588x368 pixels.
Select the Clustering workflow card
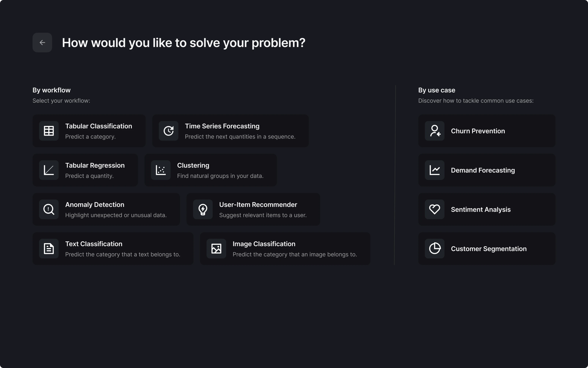pyautogui.click(x=210, y=170)
